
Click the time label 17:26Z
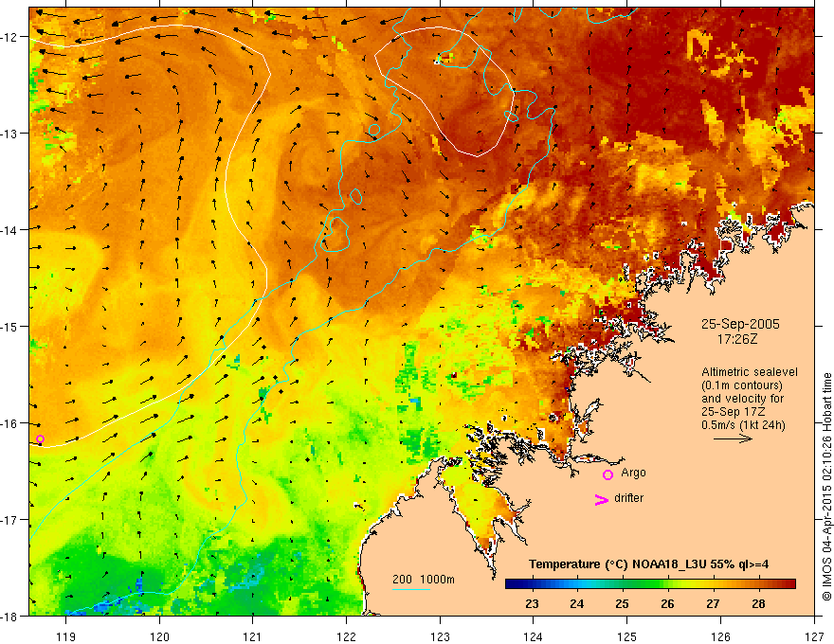(x=737, y=339)
